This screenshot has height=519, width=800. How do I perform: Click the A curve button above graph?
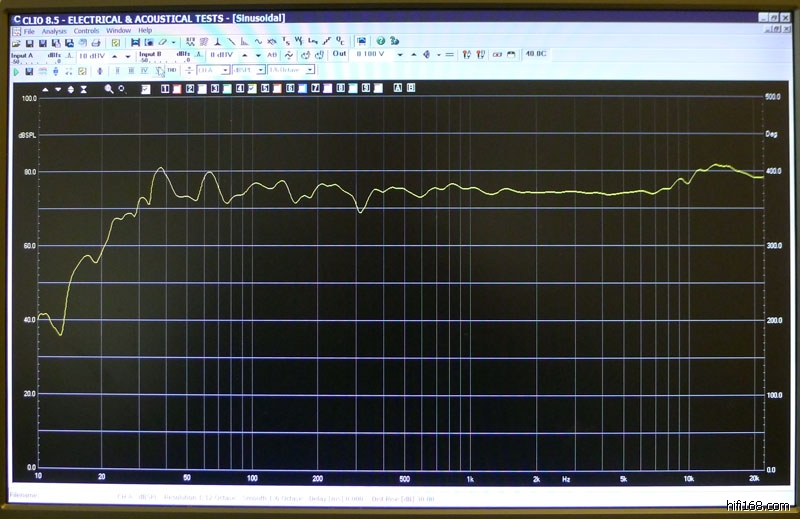click(397, 89)
